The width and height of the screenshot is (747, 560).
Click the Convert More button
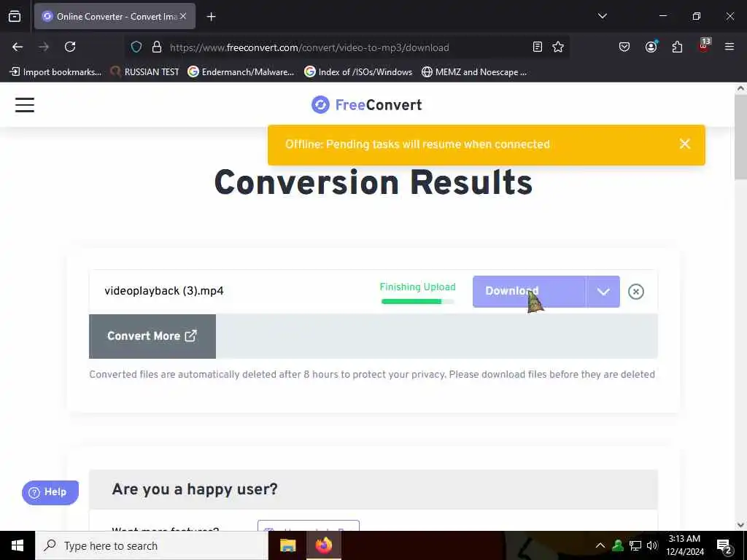[x=152, y=336]
